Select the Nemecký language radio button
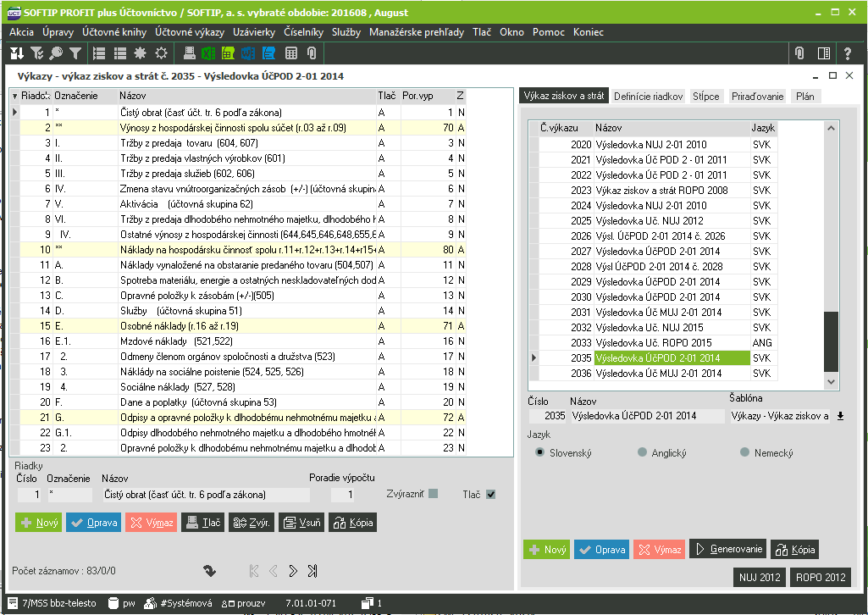This screenshot has width=868, height=615. (x=745, y=453)
